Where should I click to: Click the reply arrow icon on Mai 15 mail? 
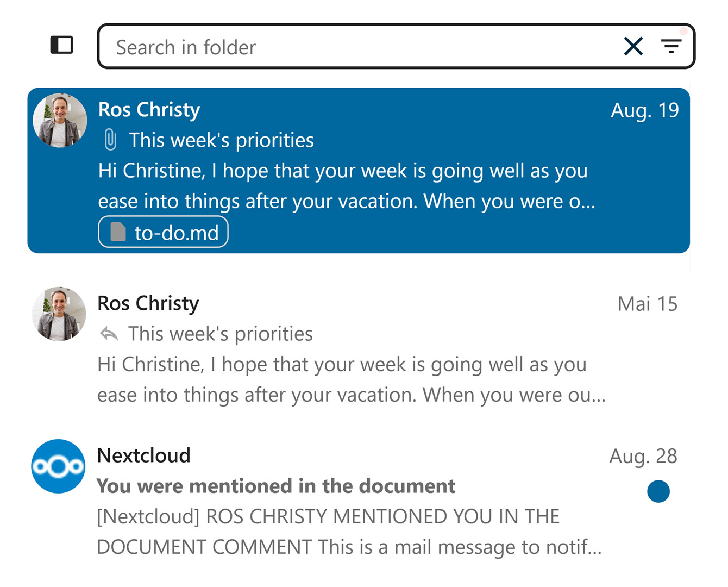click(109, 334)
